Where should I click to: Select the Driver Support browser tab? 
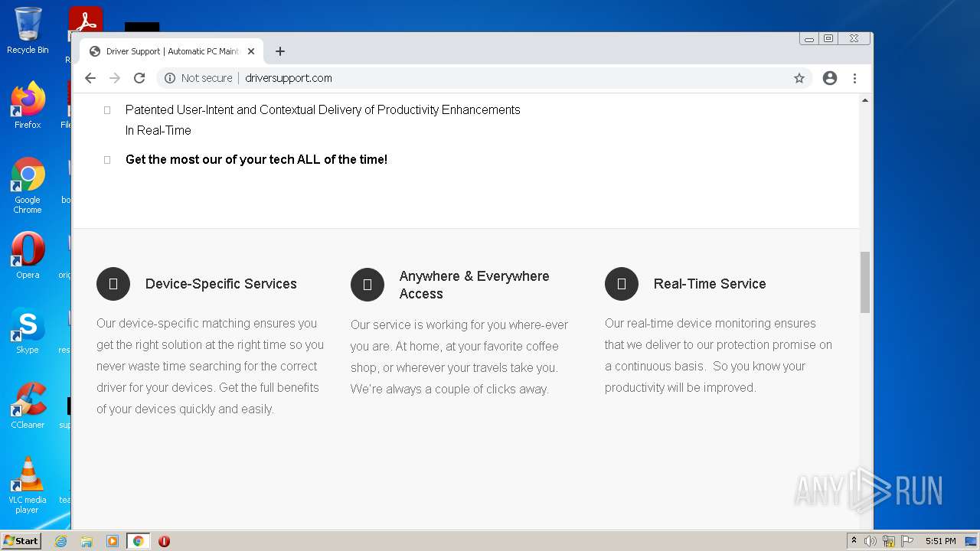171,51
